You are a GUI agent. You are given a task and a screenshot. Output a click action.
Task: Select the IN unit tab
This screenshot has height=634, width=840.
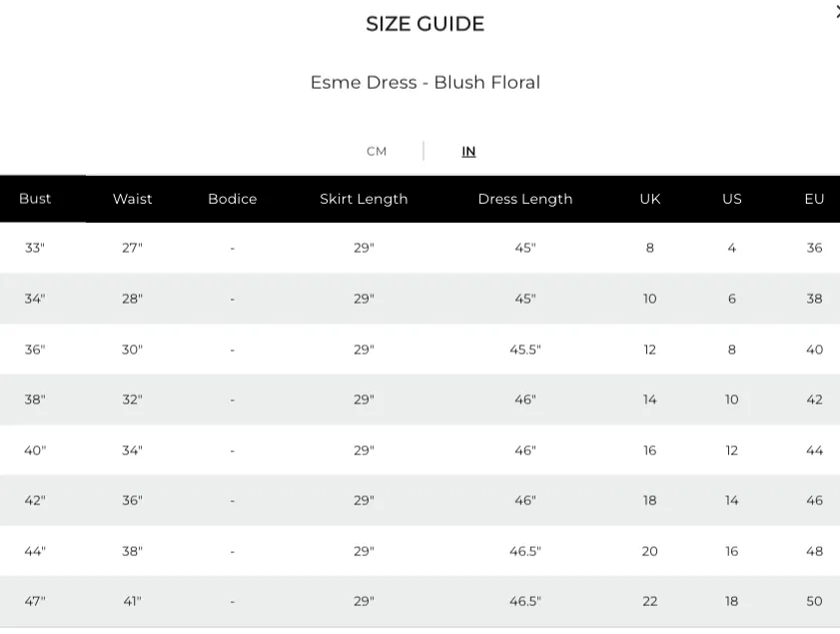pyautogui.click(x=468, y=152)
